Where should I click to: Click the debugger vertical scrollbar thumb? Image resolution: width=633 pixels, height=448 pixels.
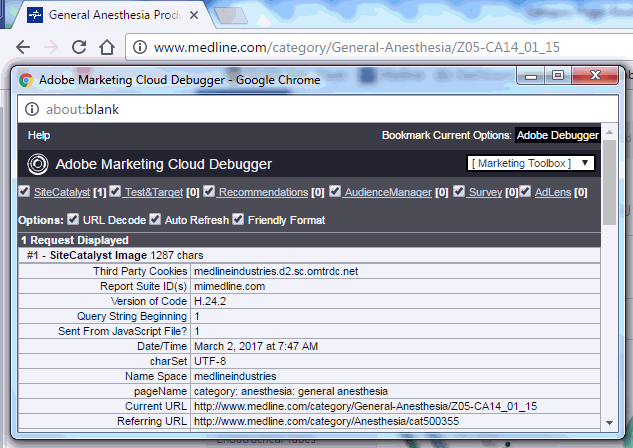tap(610, 182)
